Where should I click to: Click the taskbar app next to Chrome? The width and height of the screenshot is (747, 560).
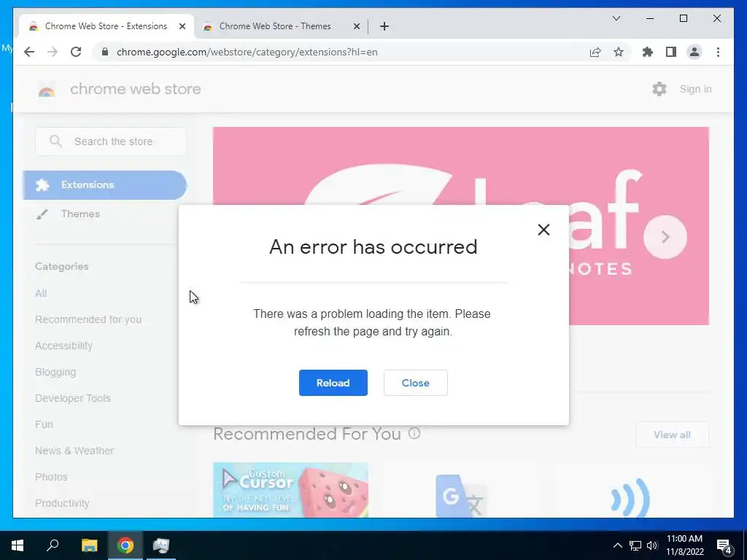(161, 545)
